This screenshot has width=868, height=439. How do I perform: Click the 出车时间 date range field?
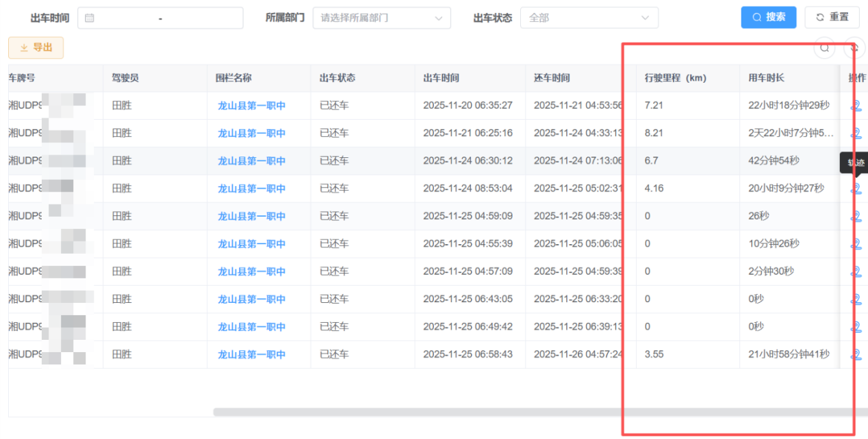160,18
